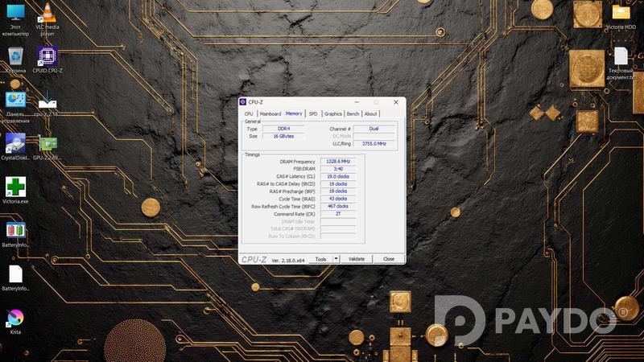This screenshot has width=644, height=362.
Task: Click the empty Total CAS# (tRDRAM) field
Action: [338, 228]
